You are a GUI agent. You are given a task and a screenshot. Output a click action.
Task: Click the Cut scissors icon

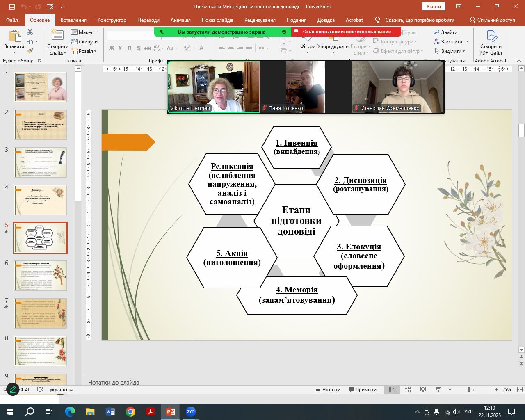pos(30,32)
